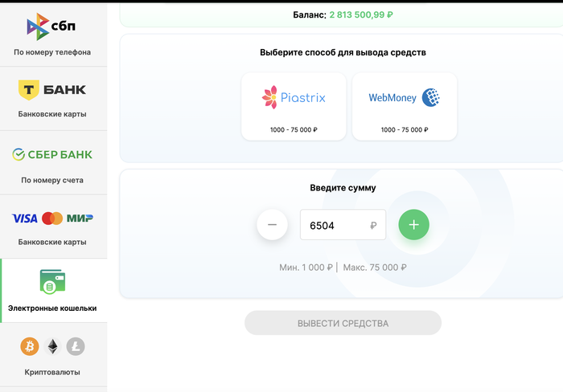Click the Bitcoin coin icon
Viewport: 563px width, 392px height.
[x=30, y=346]
